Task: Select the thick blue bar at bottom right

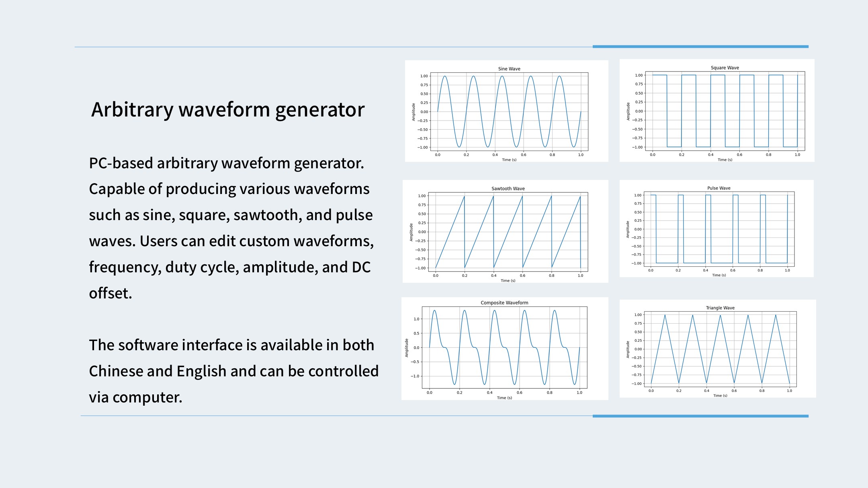Action: (700, 416)
